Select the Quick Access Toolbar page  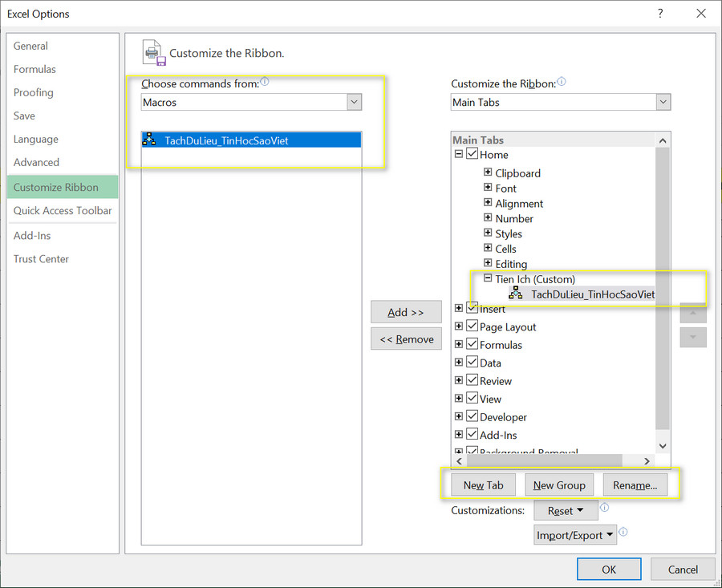62,211
